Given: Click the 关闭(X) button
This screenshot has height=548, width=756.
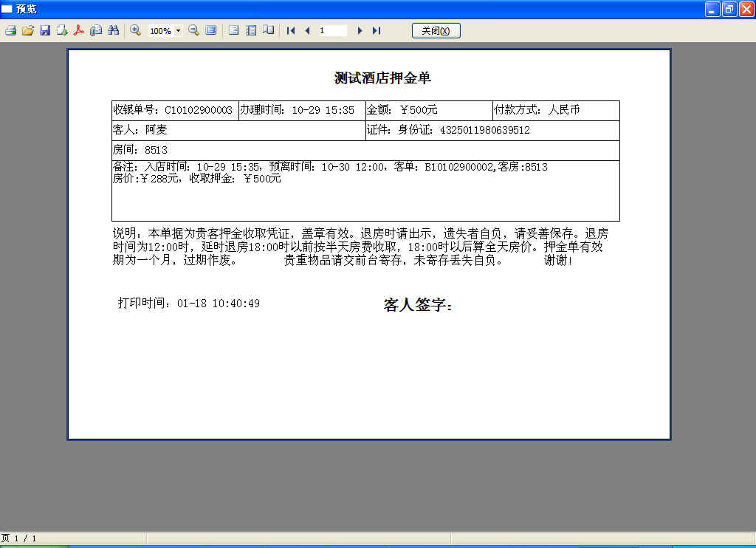Looking at the screenshot, I should pos(436,30).
